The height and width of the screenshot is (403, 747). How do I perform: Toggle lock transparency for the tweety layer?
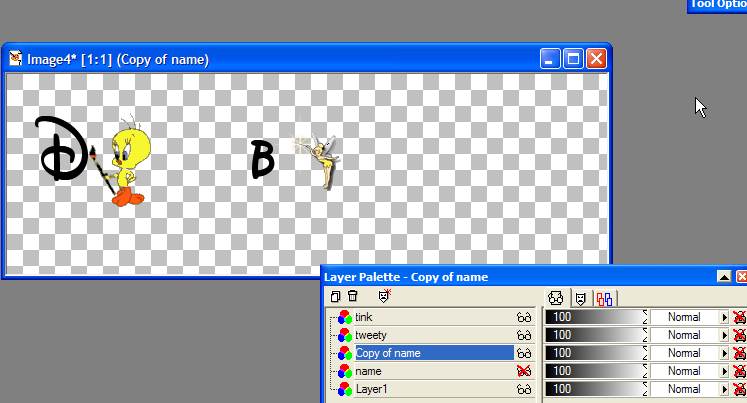click(739, 335)
